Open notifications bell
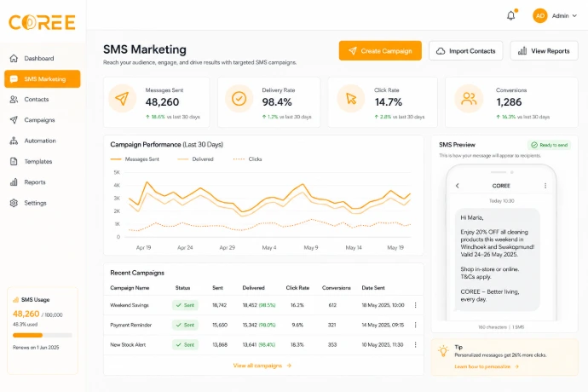588x392 pixels. [x=510, y=15]
